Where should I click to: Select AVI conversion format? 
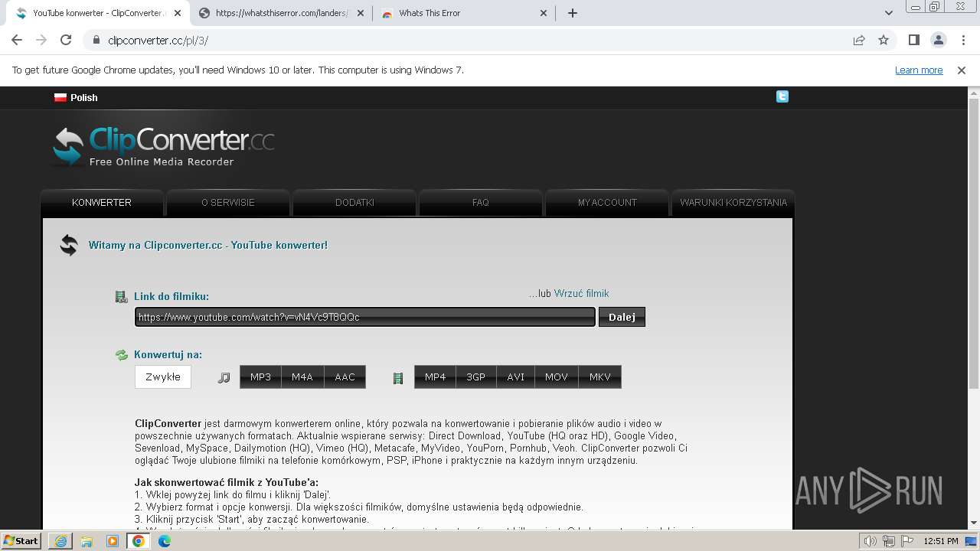(516, 377)
